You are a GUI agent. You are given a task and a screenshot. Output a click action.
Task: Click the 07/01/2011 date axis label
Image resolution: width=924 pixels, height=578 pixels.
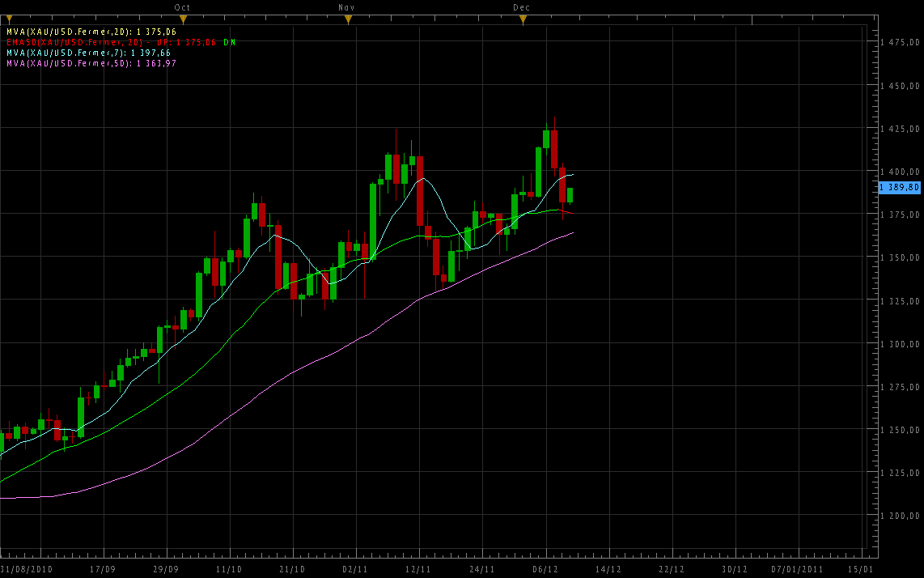point(795,569)
